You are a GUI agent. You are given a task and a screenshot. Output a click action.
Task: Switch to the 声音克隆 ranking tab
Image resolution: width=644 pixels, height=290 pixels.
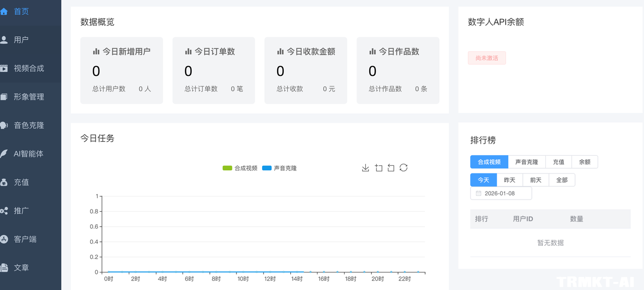(526, 161)
